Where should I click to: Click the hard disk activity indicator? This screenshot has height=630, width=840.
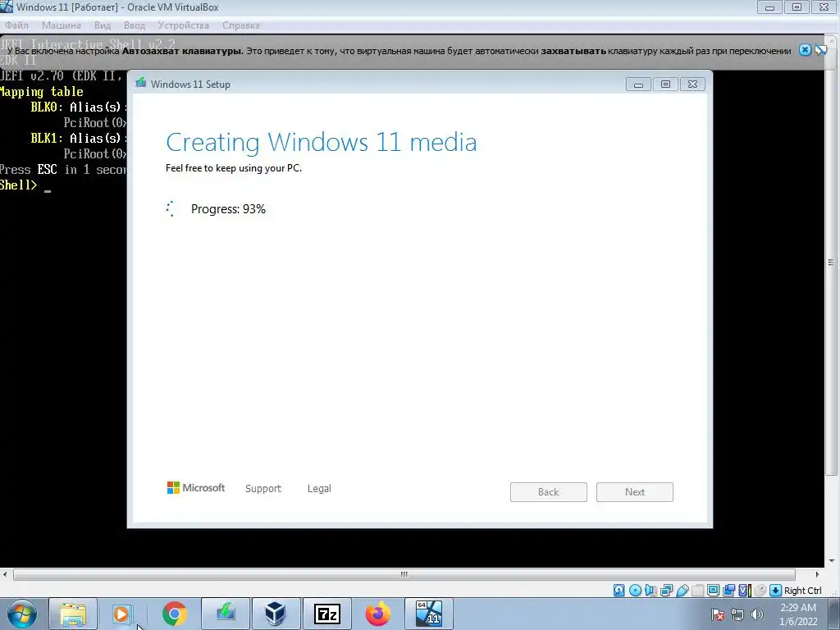click(619, 591)
